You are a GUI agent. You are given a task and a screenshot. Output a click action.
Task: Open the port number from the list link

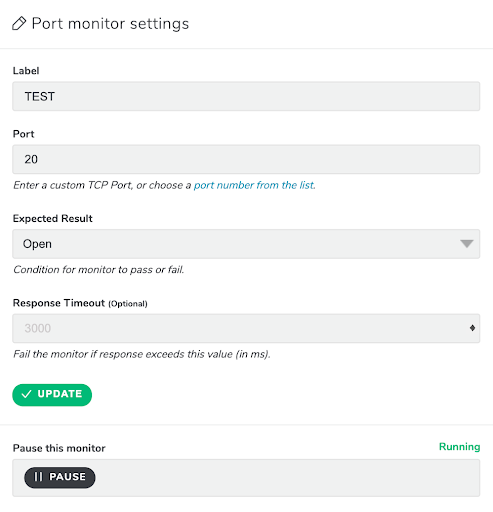pos(254,185)
